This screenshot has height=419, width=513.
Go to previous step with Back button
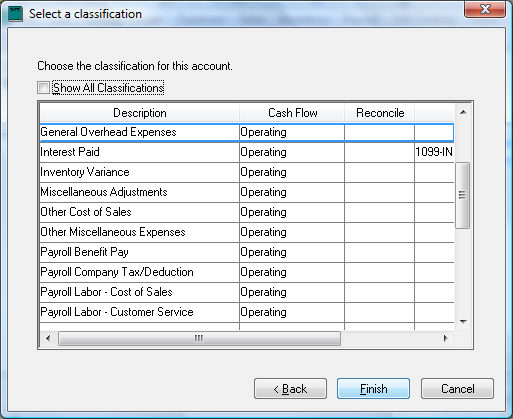pyautogui.click(x=290, y=389)
